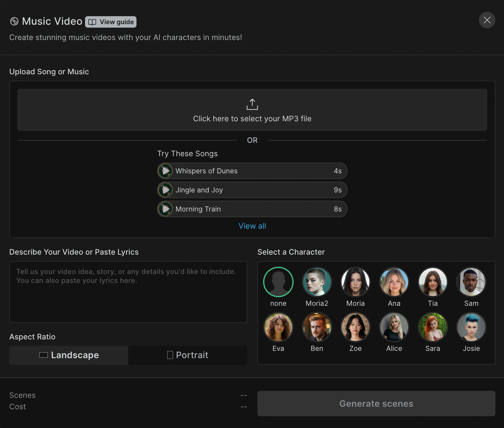Click the 8s duration of Morning Train

(338, 209)
